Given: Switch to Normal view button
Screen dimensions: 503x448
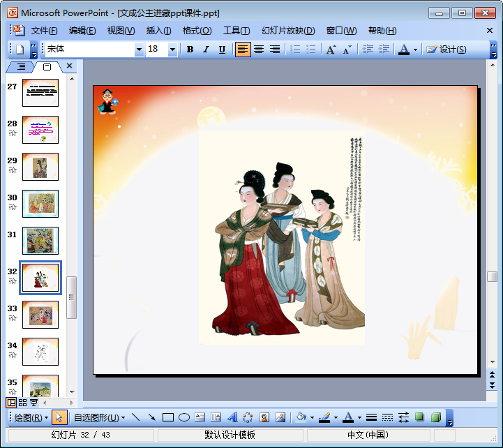Looking at the screenshot, I should 11,403.
